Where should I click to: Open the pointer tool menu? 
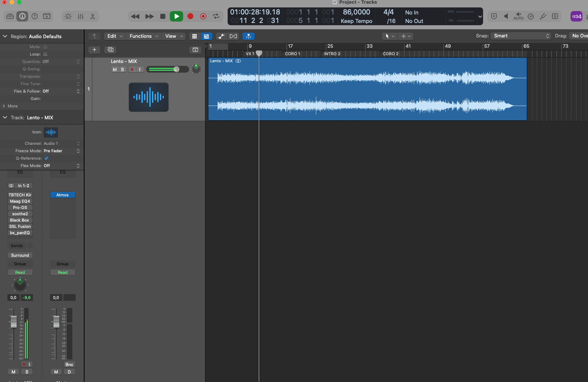pyautogui.click(x=390, y=36)
